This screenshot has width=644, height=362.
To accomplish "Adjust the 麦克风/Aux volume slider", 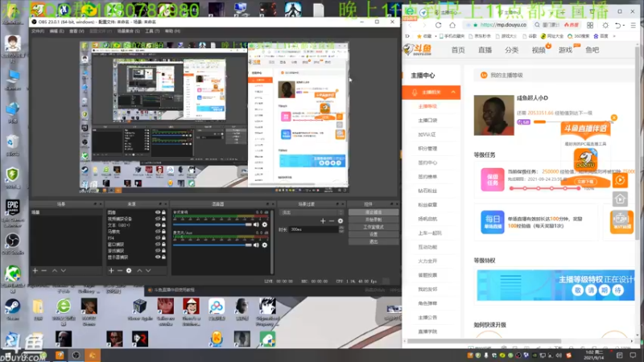I will coord(213,245).
